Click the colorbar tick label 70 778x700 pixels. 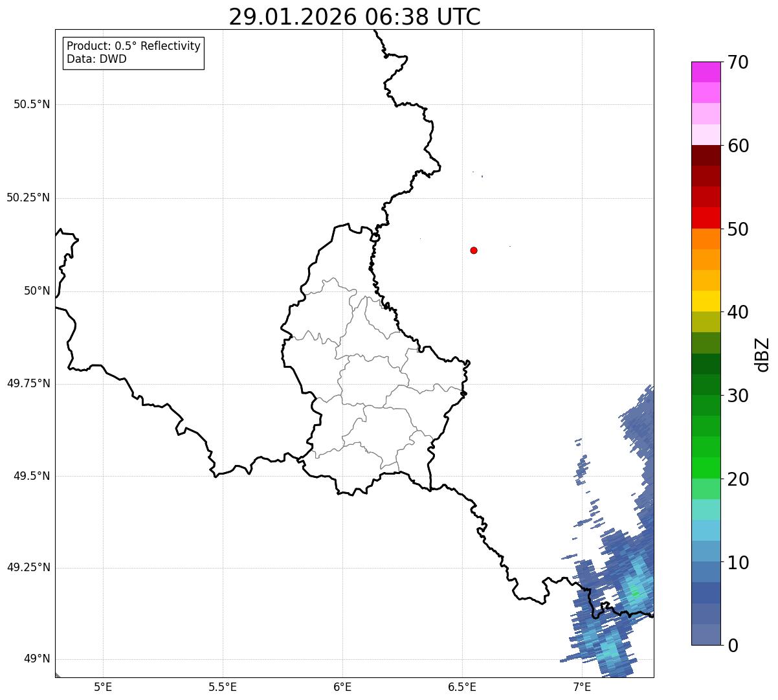(737, 62)
